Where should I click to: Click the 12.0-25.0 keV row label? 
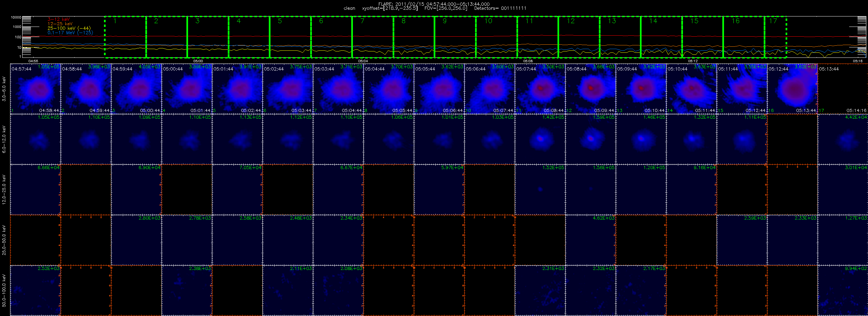click(x=4, y=190)
